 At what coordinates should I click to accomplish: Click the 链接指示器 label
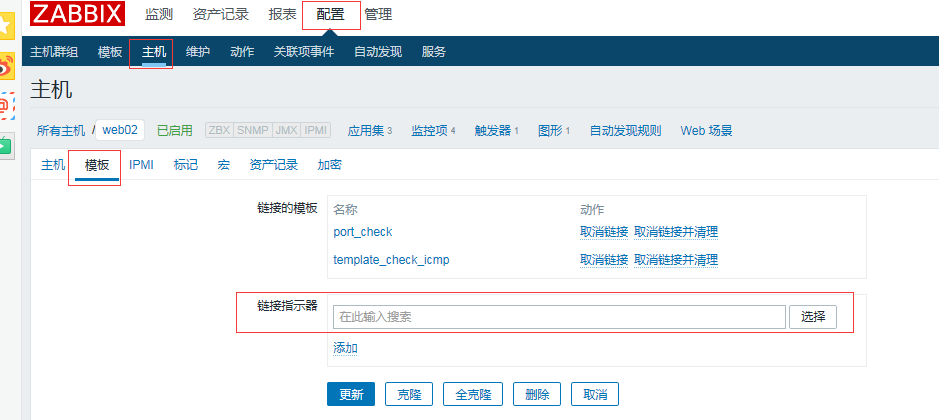[287, 306]
